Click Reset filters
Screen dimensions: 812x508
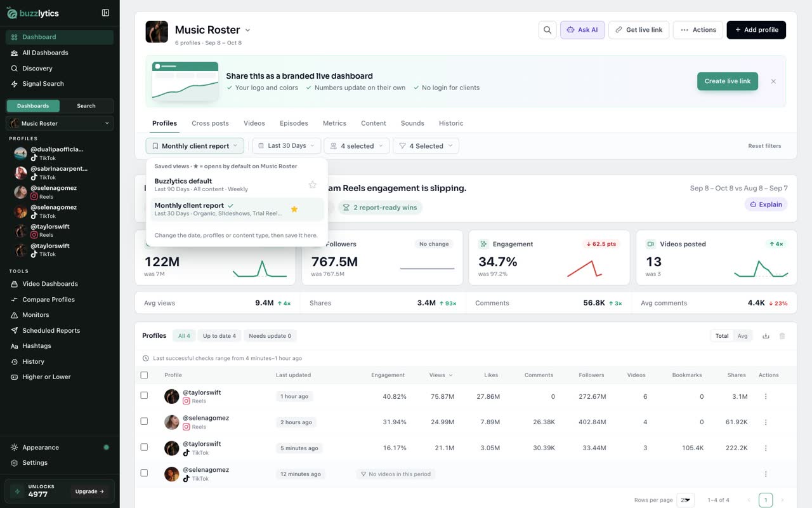click(764, 146)
